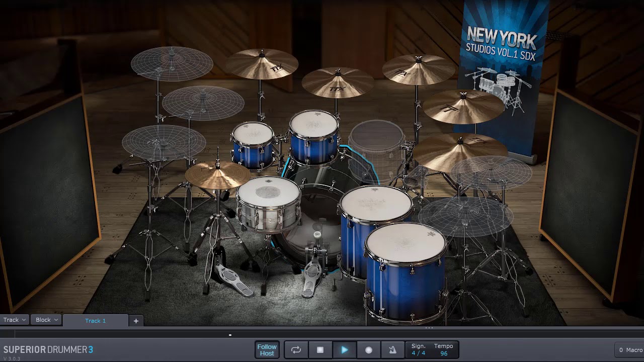Select the middle left wireframe cymbal

[x=203, y=103]
